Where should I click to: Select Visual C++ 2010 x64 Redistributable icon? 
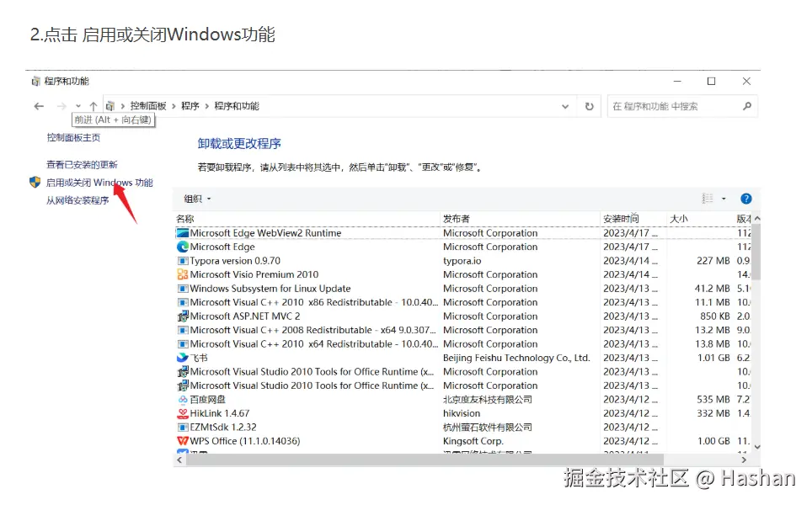pyautogui.click(x=182, y=344)
